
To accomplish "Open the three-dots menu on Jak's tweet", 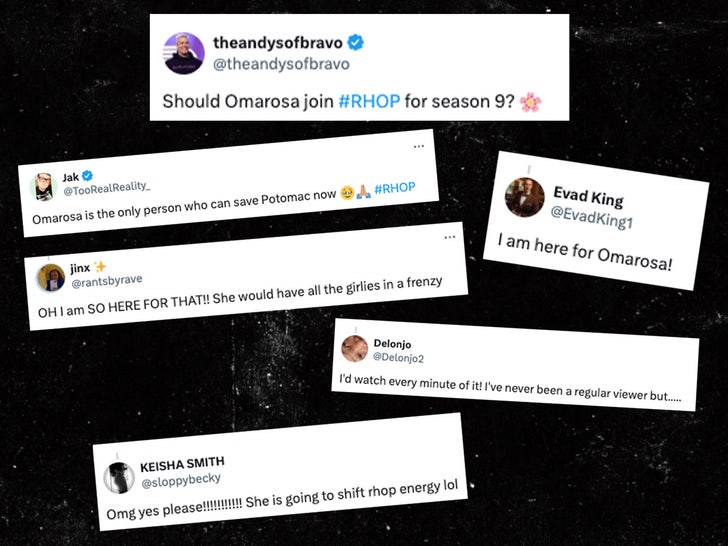I will (x=419, y=146).
